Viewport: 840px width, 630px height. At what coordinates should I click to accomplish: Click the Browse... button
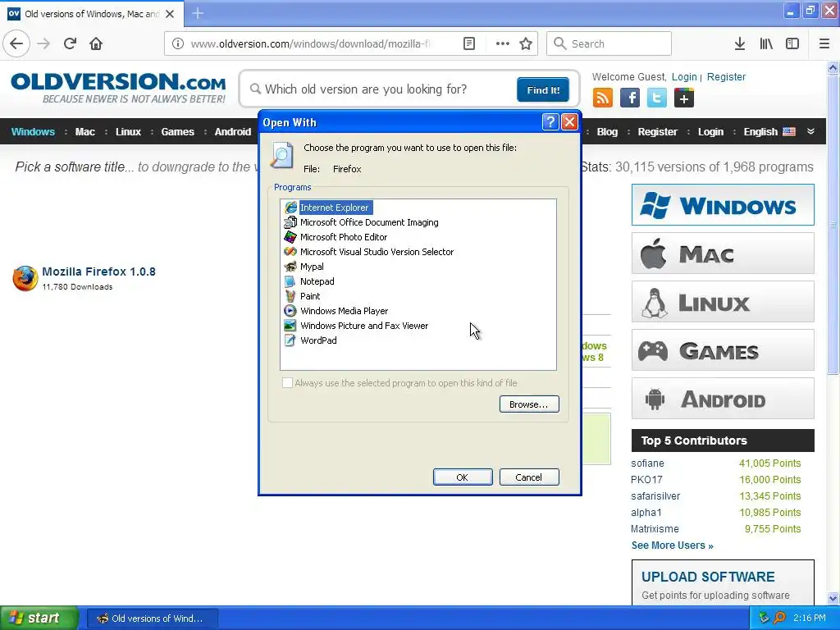tap(529, 404)
